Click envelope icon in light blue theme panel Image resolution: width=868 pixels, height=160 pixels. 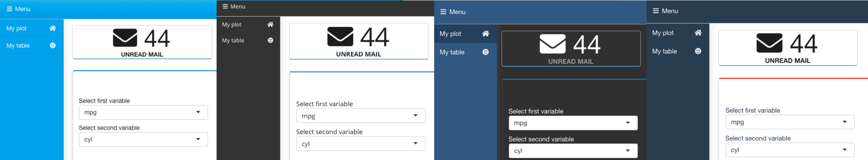coord(125,38)
